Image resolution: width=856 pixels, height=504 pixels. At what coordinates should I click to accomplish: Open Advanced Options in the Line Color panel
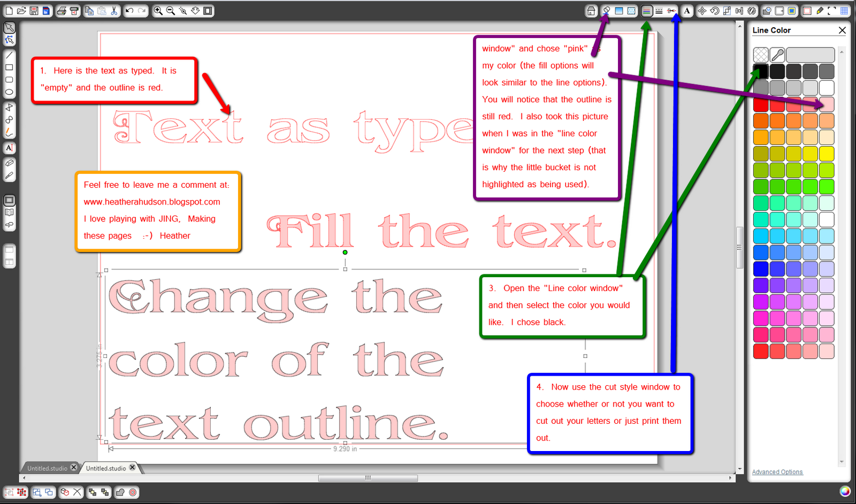(x=777, y=472)
